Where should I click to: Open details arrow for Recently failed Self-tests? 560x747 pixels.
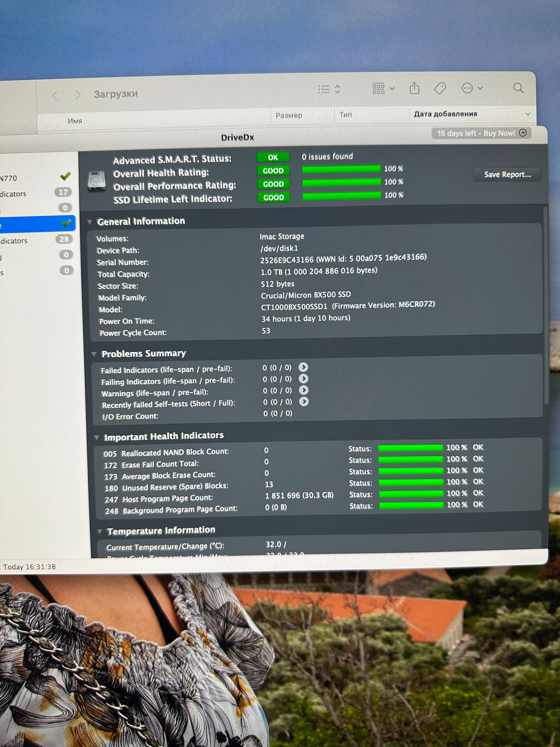[x=304, y=401]
